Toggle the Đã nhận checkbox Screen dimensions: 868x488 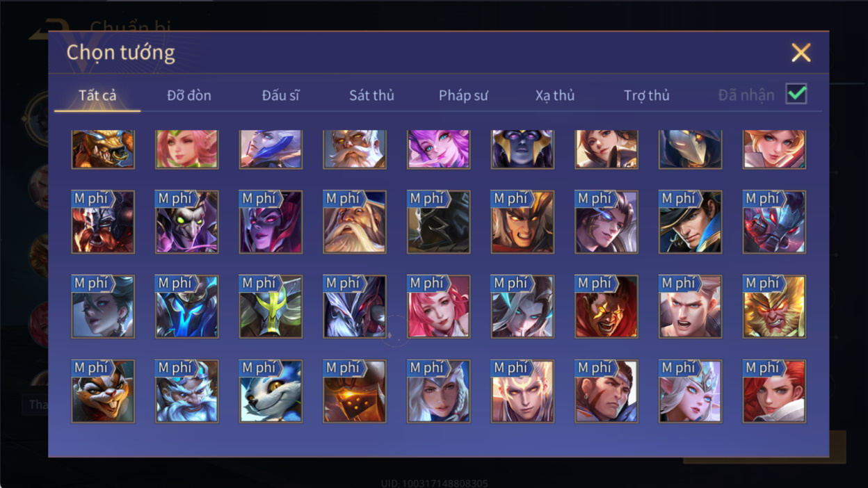click(796, 94)
